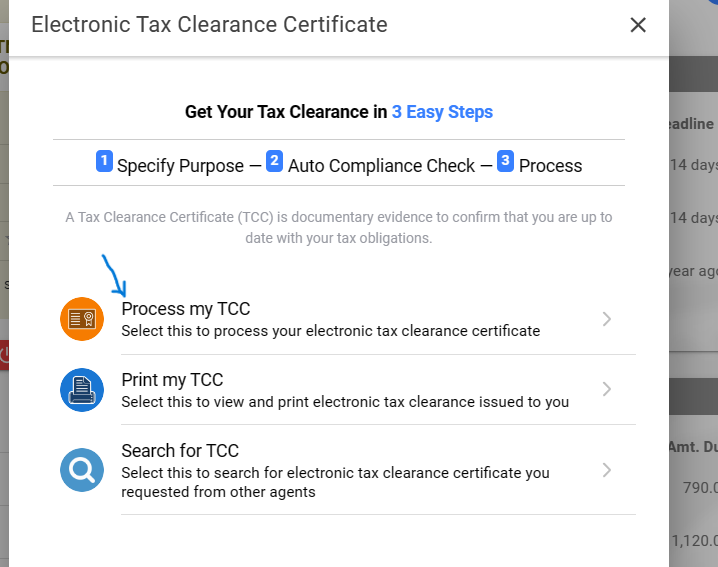Open the Search for TCC title
This screenshot has width=718, height=567.
tap(180, 451)
